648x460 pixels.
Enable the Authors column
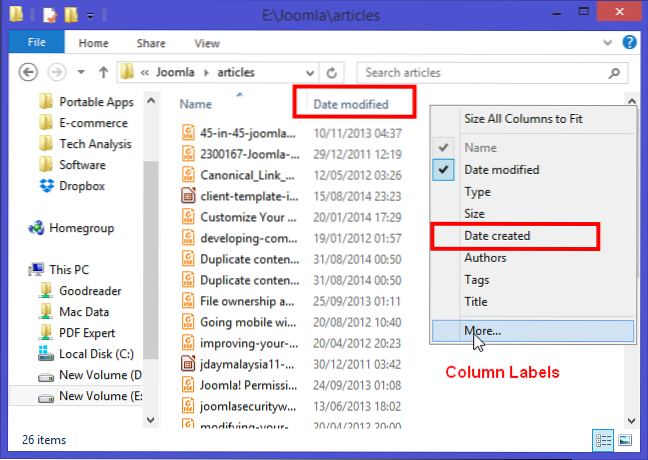pyautogui.click(x=485, y=258)
